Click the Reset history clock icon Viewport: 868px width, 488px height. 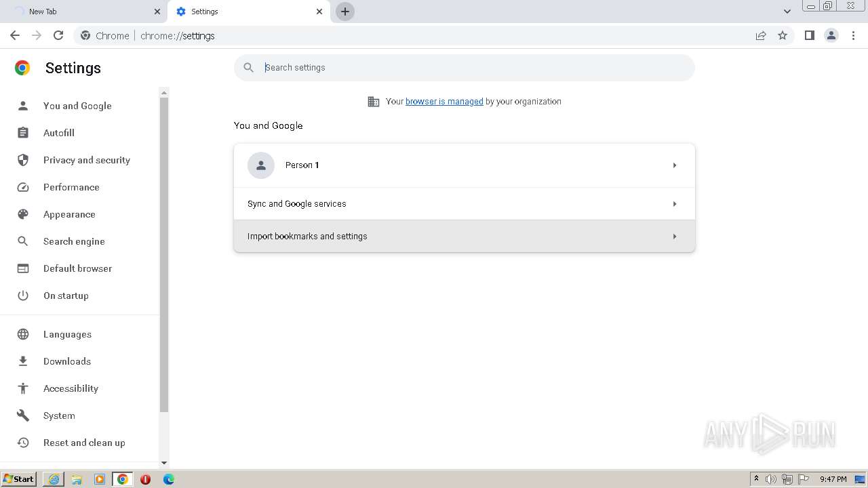23,443
